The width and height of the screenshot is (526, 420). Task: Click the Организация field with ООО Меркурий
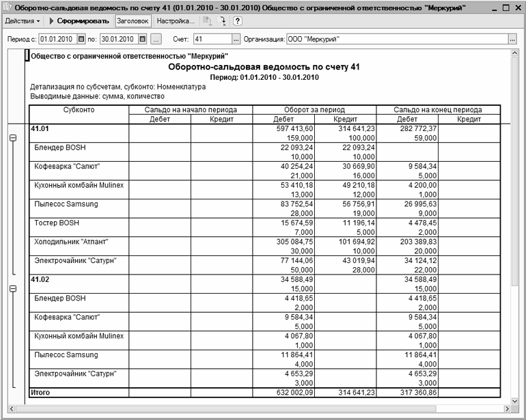pyautogui.click(x=396, y=39)
